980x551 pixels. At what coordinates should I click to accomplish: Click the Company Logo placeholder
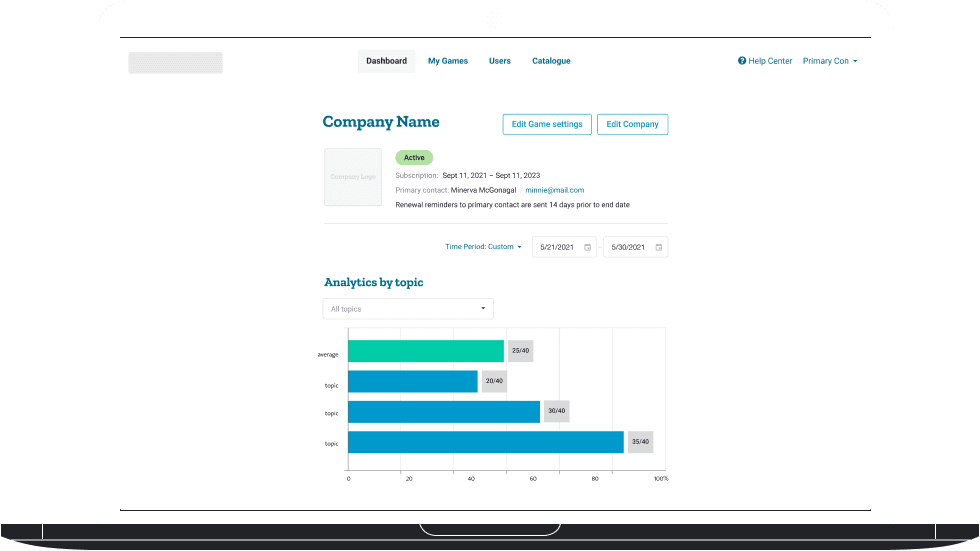(352, 177)
